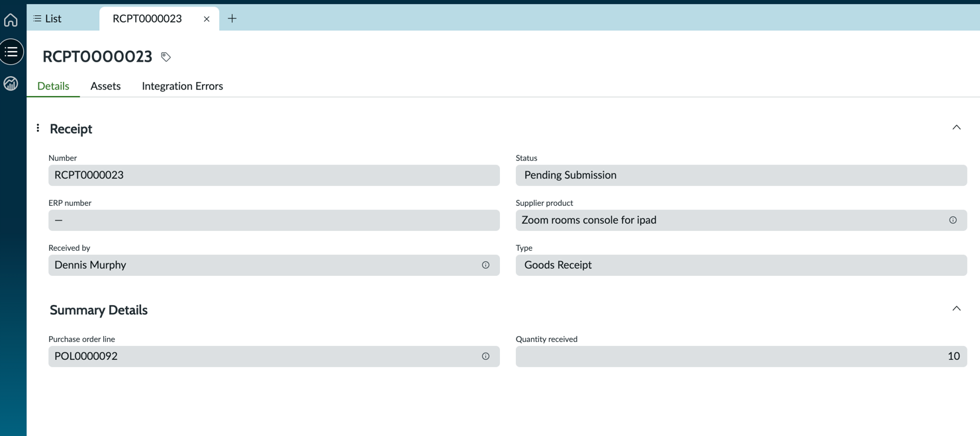View info for Purchase order line POL0000092
980x436 pixels.
point(485,357)
